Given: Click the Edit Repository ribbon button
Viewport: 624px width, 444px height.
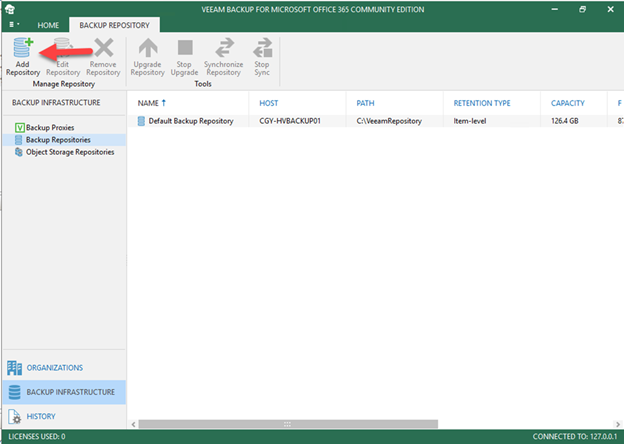Looking at the screenshot, I should point(63,57).
